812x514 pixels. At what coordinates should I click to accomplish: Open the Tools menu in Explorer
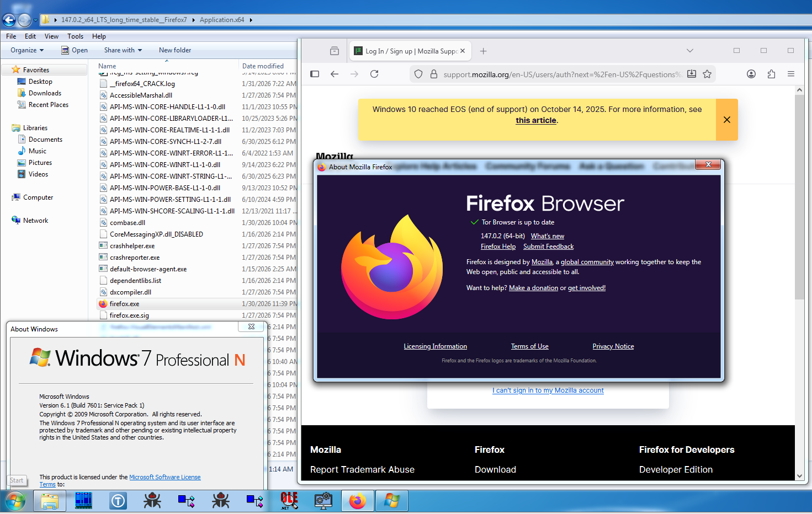point(75,36)
